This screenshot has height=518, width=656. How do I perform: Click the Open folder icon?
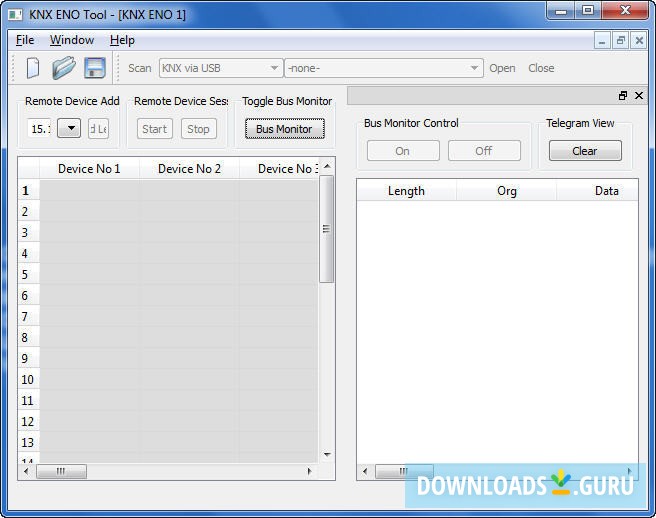coord(64,68)
